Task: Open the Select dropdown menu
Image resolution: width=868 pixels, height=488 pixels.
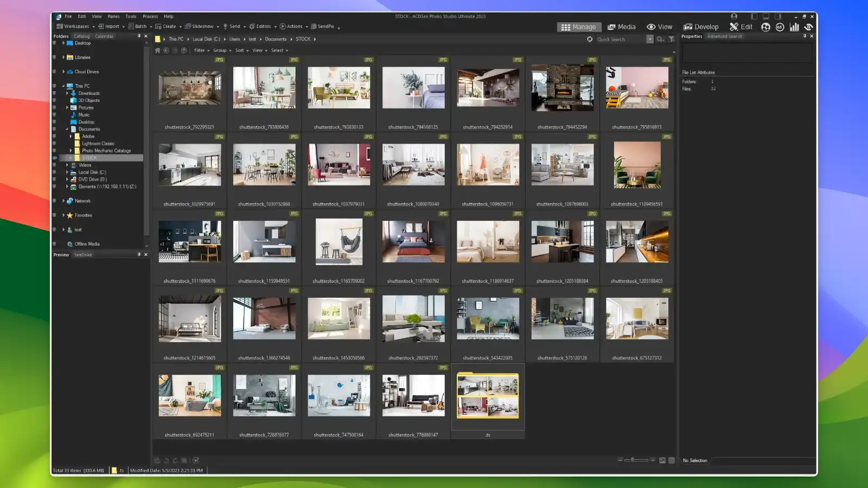Action: point(276,50)
